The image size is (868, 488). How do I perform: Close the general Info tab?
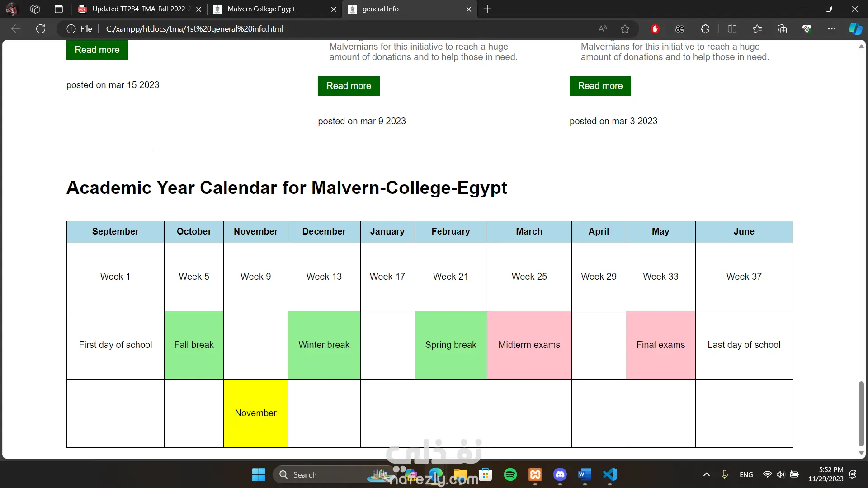(x=469, y=9)
